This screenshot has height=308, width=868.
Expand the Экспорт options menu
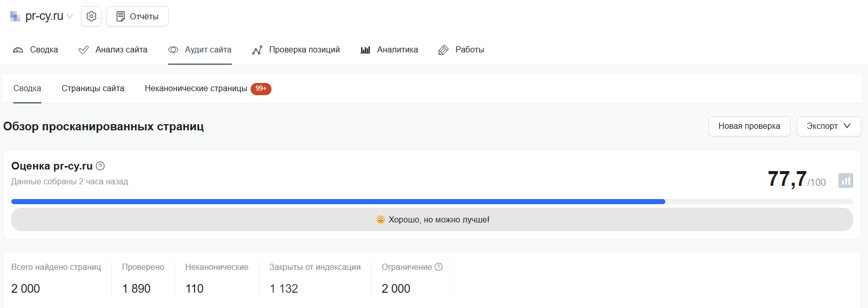(x=829, y=126)
